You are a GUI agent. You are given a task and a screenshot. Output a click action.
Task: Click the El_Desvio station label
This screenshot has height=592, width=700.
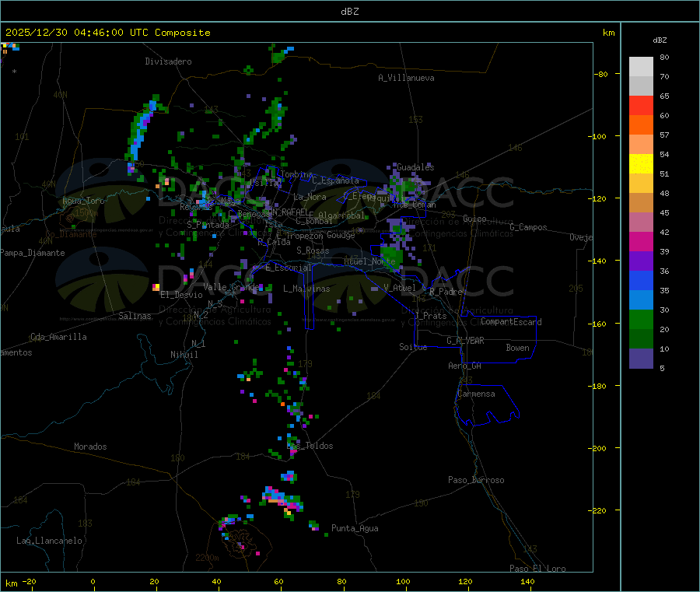[x=181, y=295]
